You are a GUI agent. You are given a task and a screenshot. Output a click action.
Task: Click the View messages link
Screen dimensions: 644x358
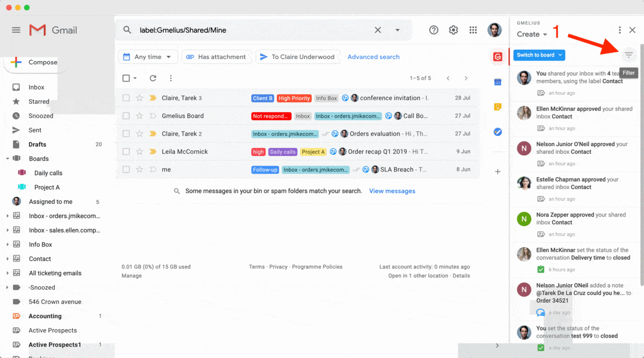tap(392, 191)
